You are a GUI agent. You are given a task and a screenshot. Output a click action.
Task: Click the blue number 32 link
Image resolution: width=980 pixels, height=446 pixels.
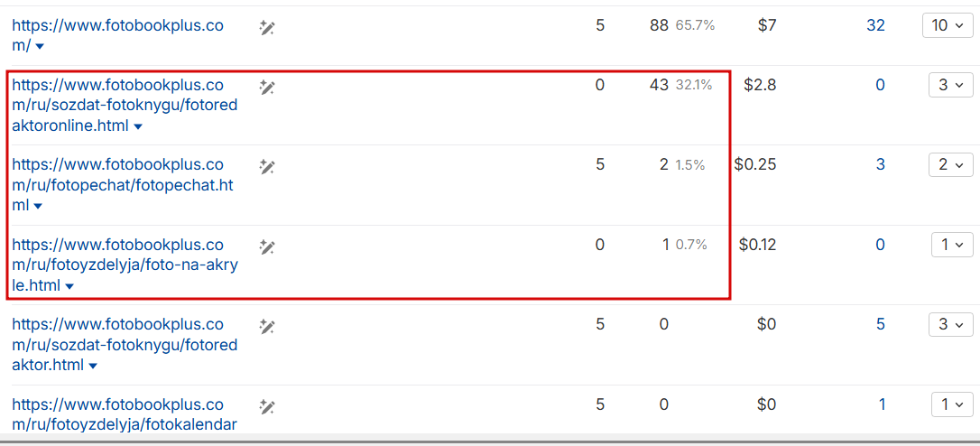coord(875,25)
